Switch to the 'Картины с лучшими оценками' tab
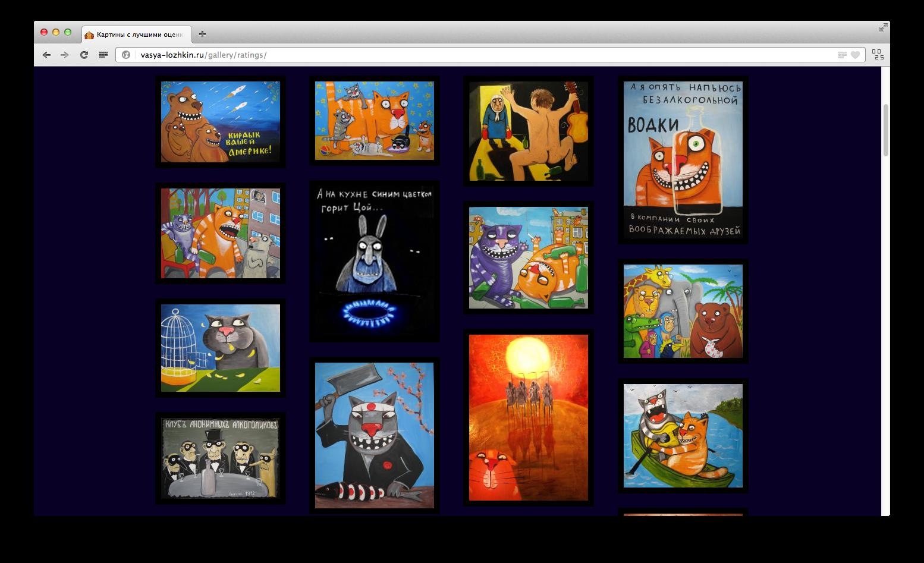Image resolution: width=924 pixels, height=563 pixels. point(136,34)
